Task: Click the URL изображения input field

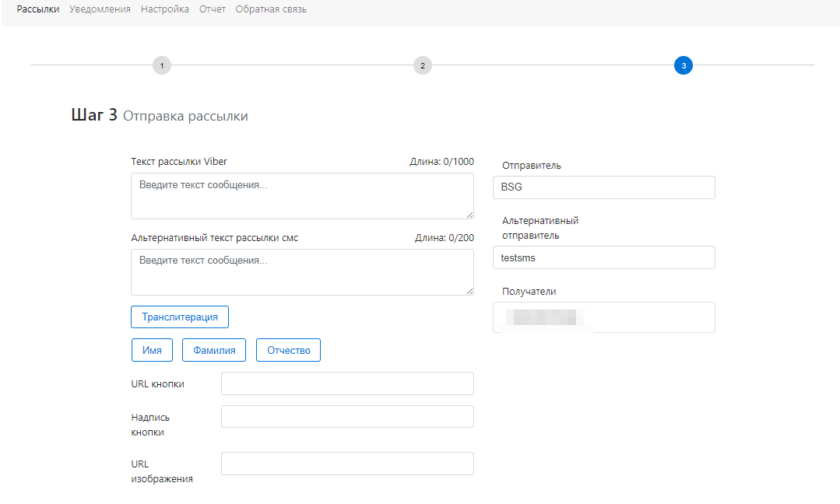Action: pyautogui.click(x=347, y=464)
